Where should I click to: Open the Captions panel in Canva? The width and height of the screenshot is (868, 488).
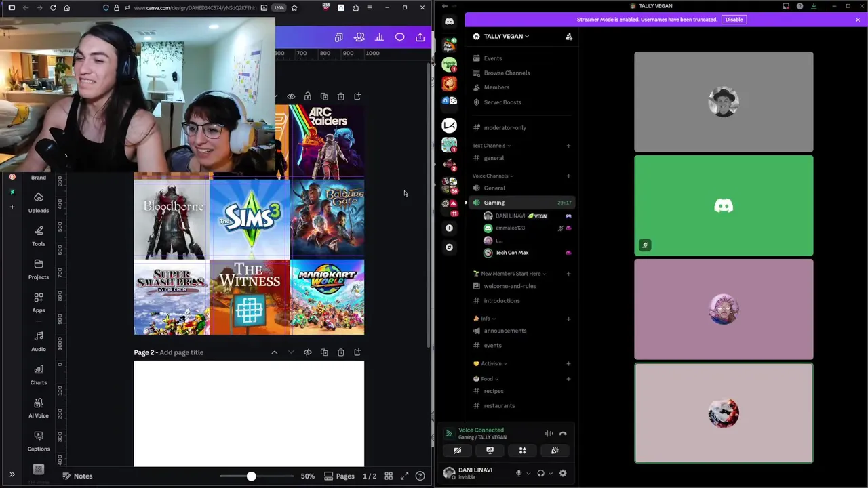tap(39, 441)
